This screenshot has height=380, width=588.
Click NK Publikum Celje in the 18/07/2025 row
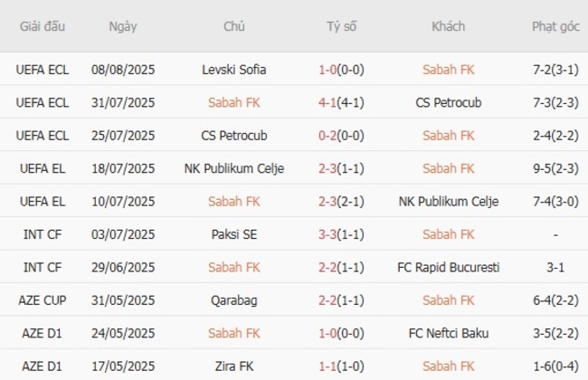click(234, 168)
